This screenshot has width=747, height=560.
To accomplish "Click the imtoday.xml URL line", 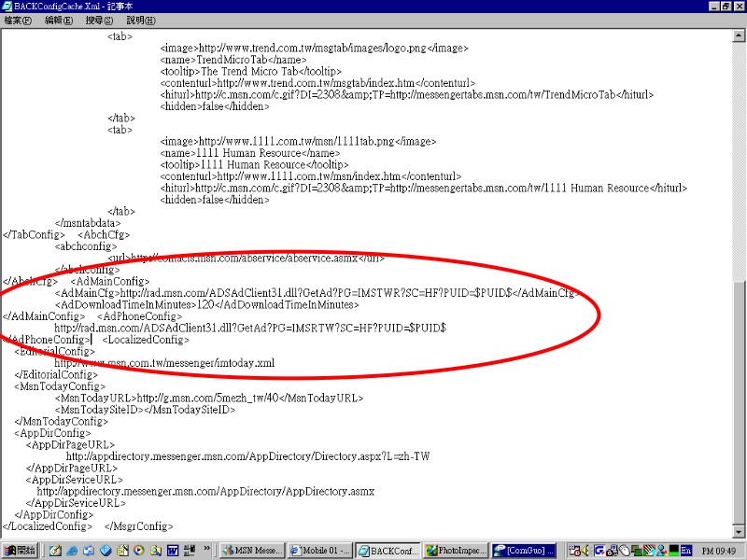I will pyautogui.click(x=164, y=363).
